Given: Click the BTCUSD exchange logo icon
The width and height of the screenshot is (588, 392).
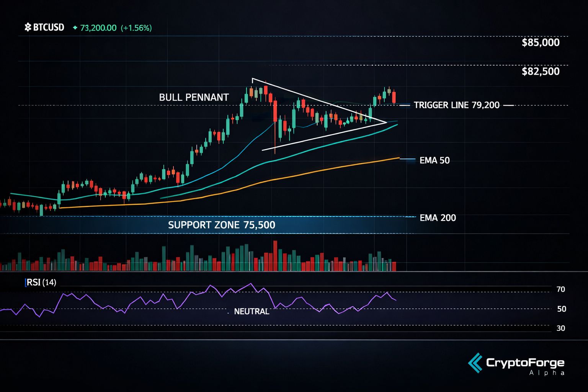Looking at the screenshot, I should coord(28,28).
